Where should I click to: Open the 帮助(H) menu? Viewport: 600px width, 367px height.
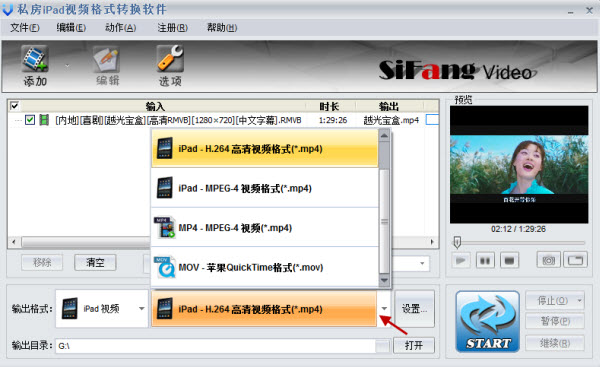[x=222, y=28]
